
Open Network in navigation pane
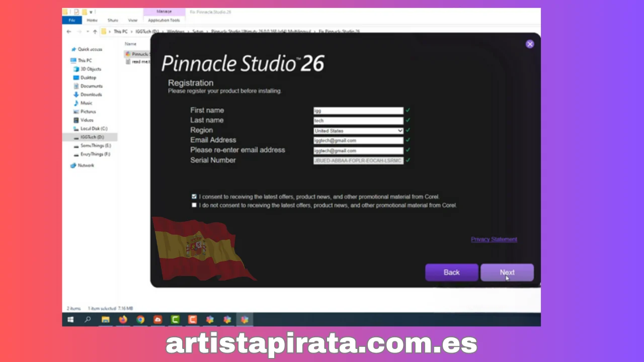tap(82, 165)
